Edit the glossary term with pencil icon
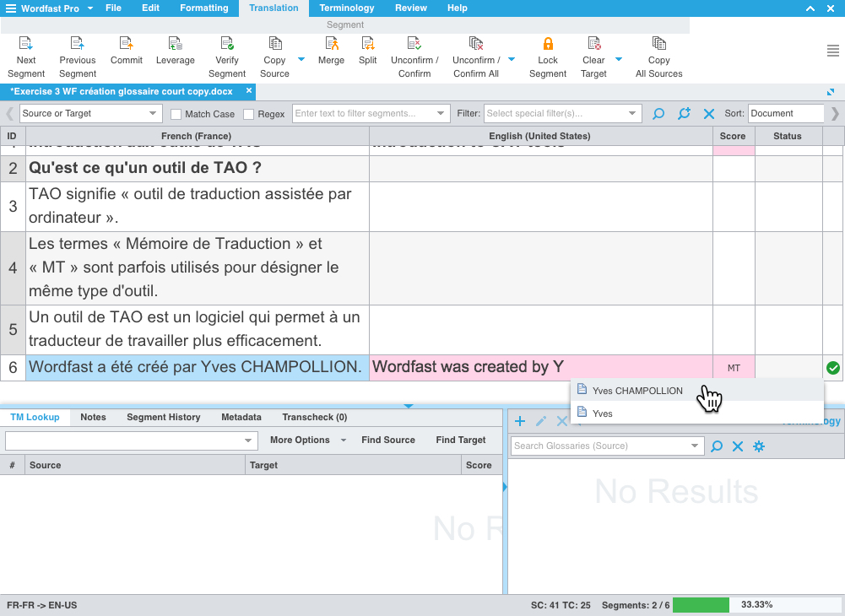Image resolution: width=845 pixels, height=616 pixels. pos(541,421)
